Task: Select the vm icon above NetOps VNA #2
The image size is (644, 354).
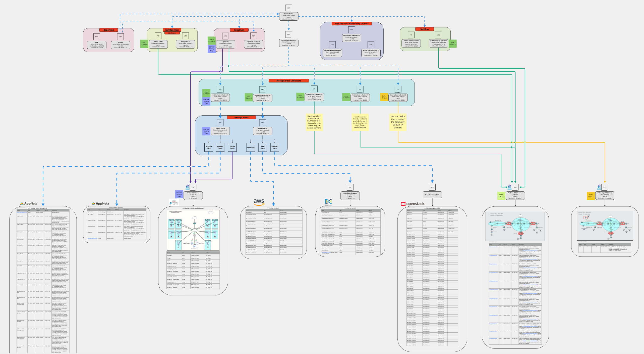Action: 220,123
